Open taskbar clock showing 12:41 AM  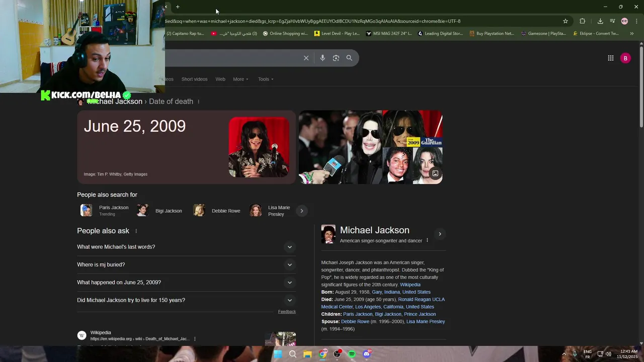tap(628, 354)
